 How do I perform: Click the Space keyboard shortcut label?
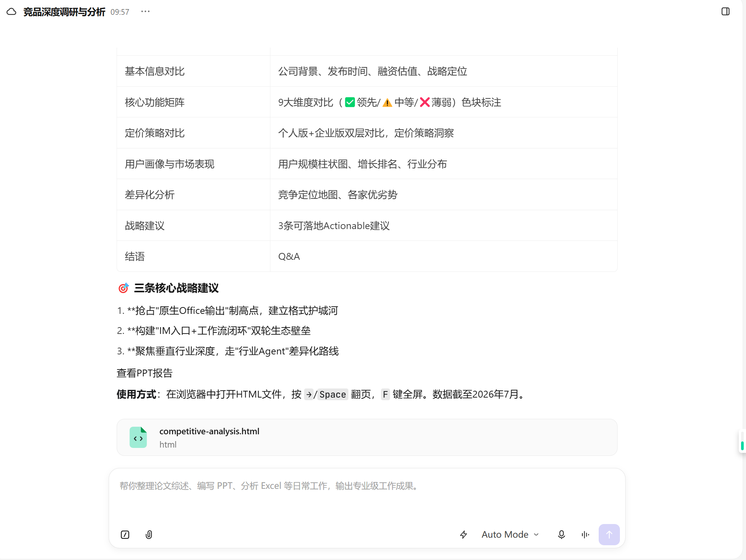(332, 395)
